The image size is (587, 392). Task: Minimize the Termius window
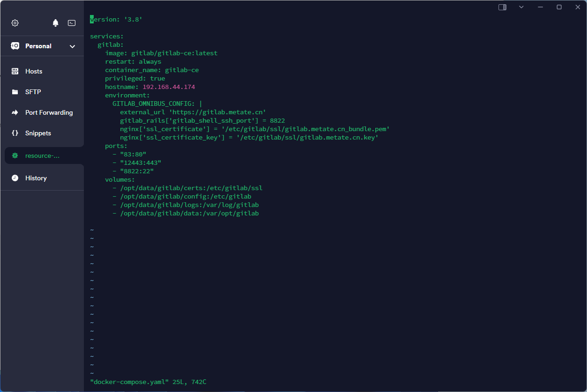click(540, 7)
